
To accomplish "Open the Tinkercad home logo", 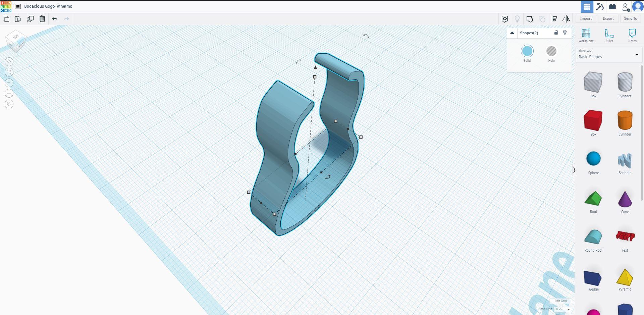I will [6, 6].
